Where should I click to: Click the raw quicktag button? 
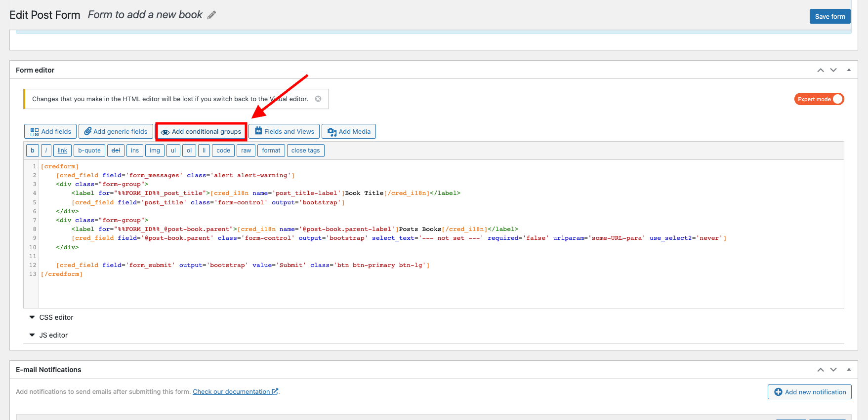(246, 151)
